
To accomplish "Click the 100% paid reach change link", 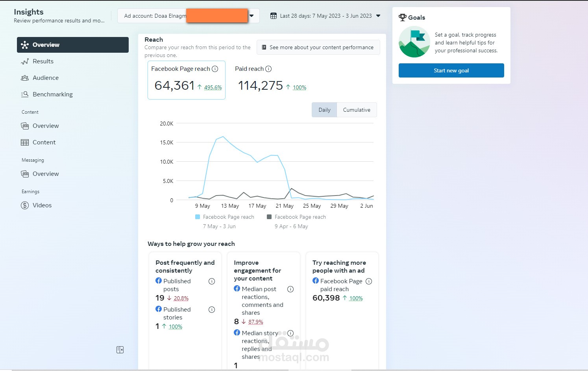I will (300, 87).
